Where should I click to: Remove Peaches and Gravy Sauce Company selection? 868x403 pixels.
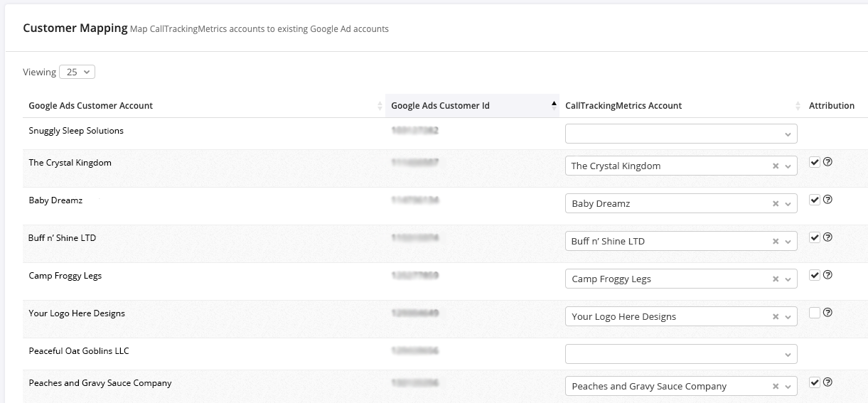pyautogui.click(x=776, y=387)
